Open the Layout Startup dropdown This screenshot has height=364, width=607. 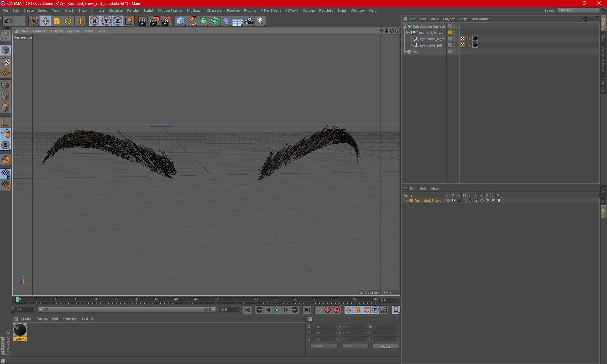(x=579, y=10)
